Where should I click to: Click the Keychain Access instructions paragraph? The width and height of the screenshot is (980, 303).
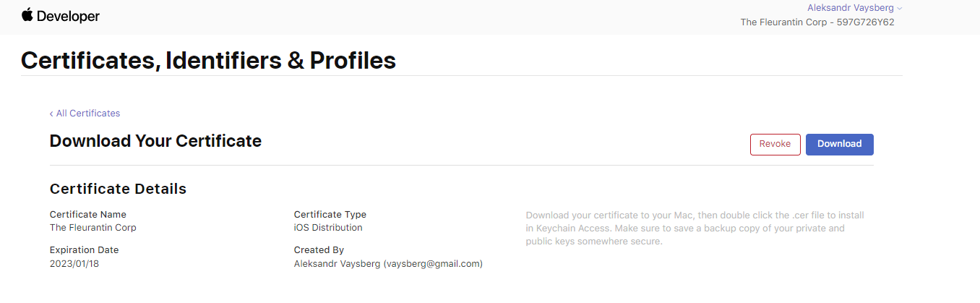695,229
